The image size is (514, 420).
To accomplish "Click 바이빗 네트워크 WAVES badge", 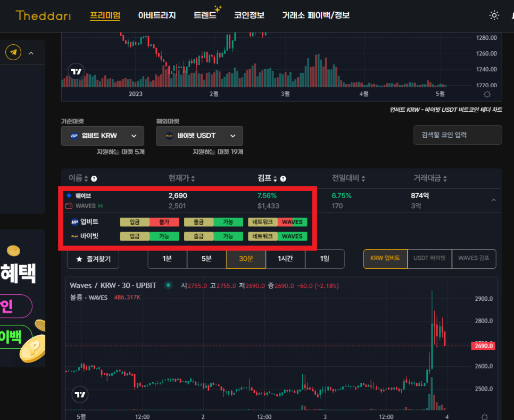I will click(x=278, y=236).
